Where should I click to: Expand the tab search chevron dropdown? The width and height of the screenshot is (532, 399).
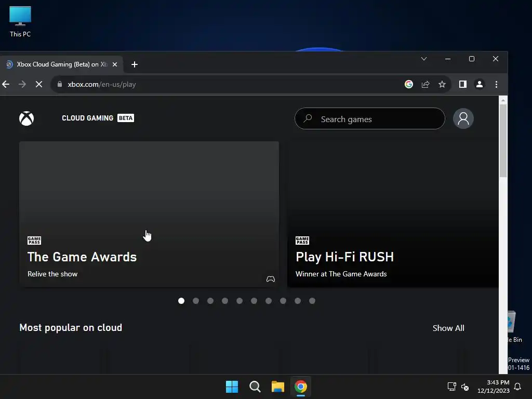tap(424, 59)
